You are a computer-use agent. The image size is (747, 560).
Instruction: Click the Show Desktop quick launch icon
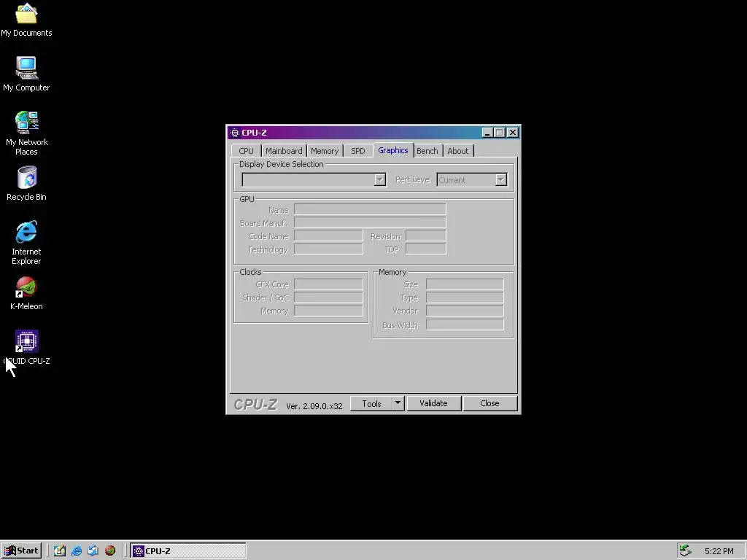pyautogui.click(x=60, y=551)
